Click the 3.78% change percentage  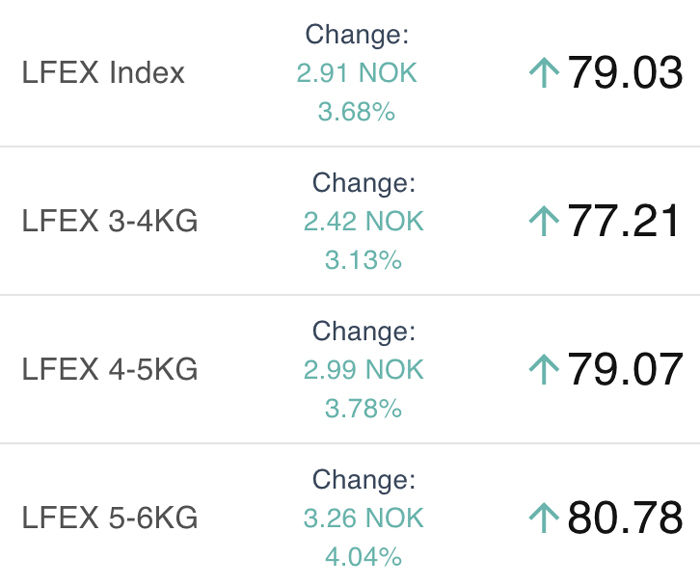tap(363, 408)
